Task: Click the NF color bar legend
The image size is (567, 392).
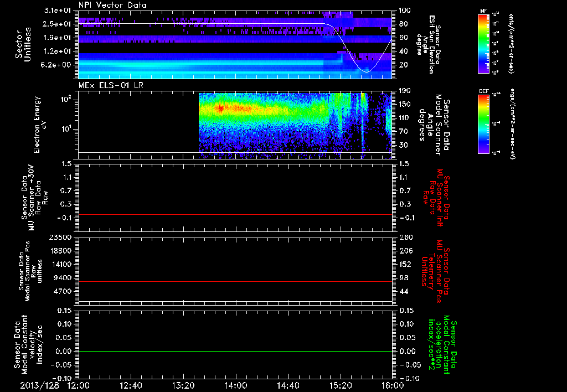Action: 483,43
